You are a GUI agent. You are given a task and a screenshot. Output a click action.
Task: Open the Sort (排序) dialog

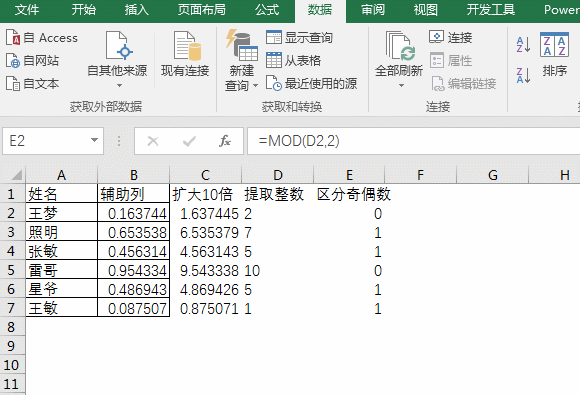554,55
